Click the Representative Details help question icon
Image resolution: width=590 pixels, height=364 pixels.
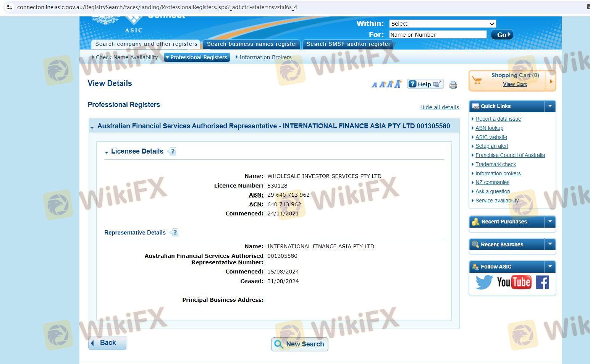pyautogui.click(x=174, y=233)
